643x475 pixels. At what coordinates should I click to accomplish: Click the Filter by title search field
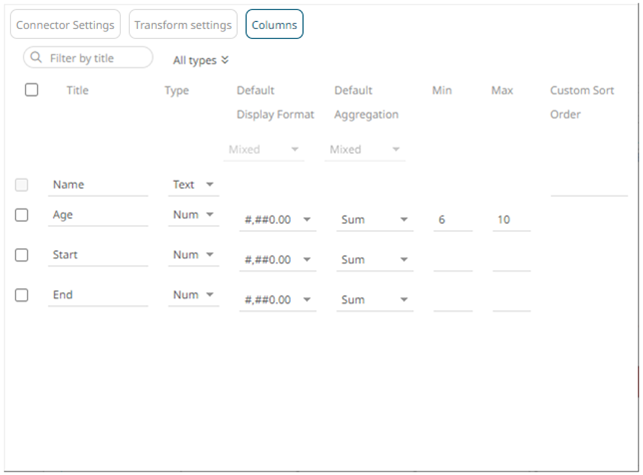point(95,58)
